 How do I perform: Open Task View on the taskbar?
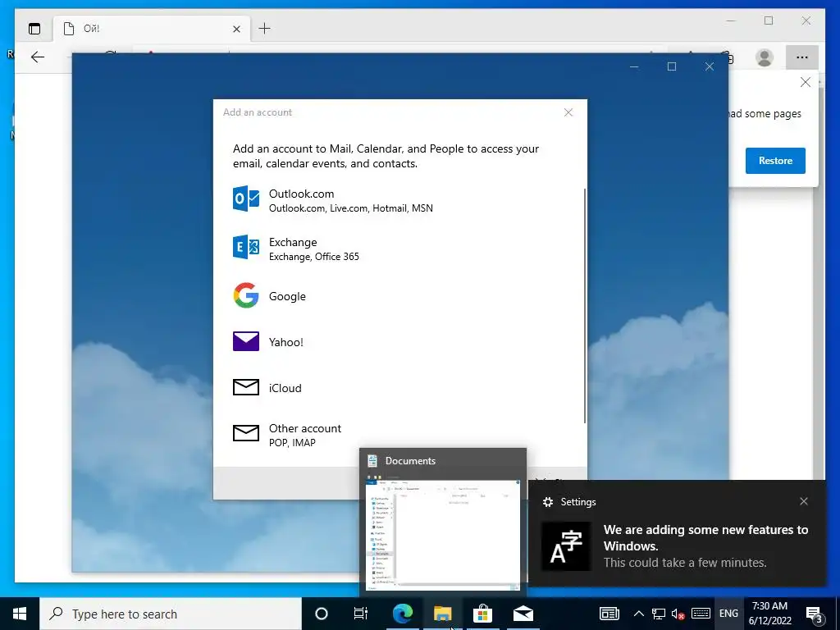pyautogui.click(x=361, y=614)
